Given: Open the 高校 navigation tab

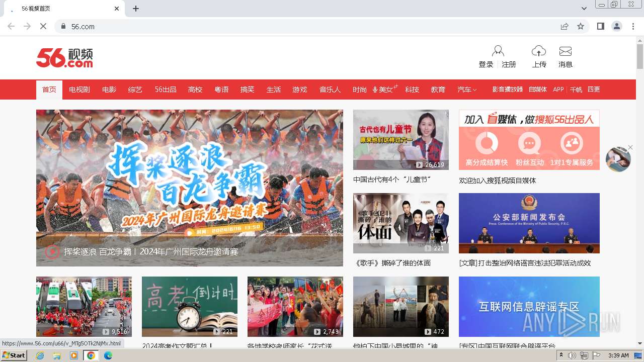Looking at the screenshot, I should (x=195, y=89).
